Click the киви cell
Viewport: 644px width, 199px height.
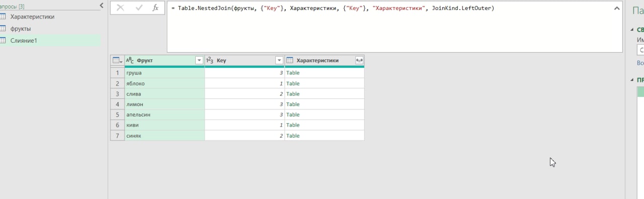click(x=165, y=125)
